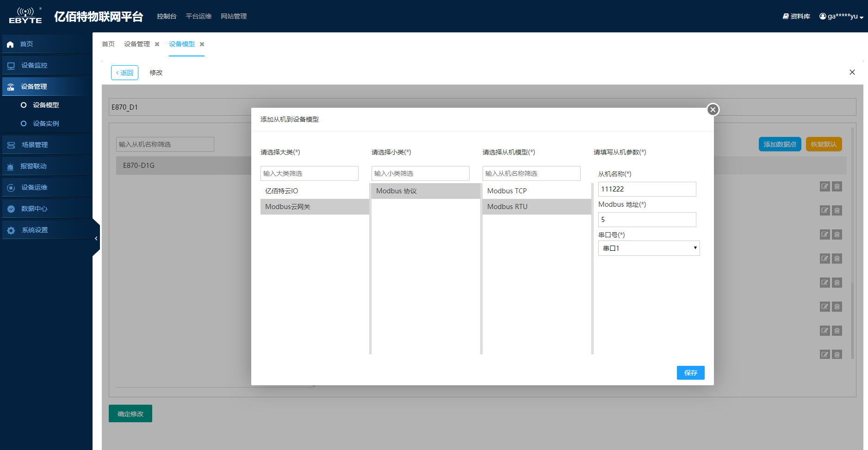Click the 返回 button
Screen dimensions: 868x450
(x=124, y=73)
